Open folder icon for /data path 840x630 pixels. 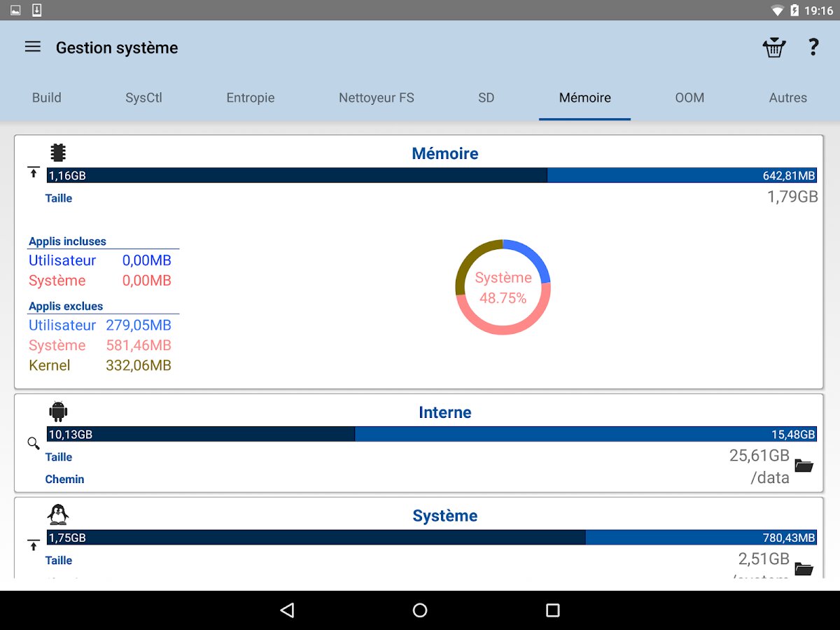click(x=804, y=465)
